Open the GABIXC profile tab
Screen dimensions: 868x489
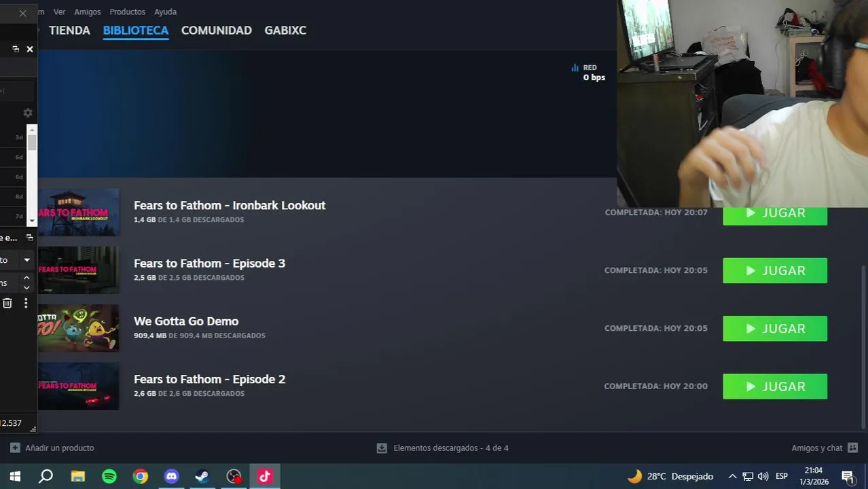point(285,31)
